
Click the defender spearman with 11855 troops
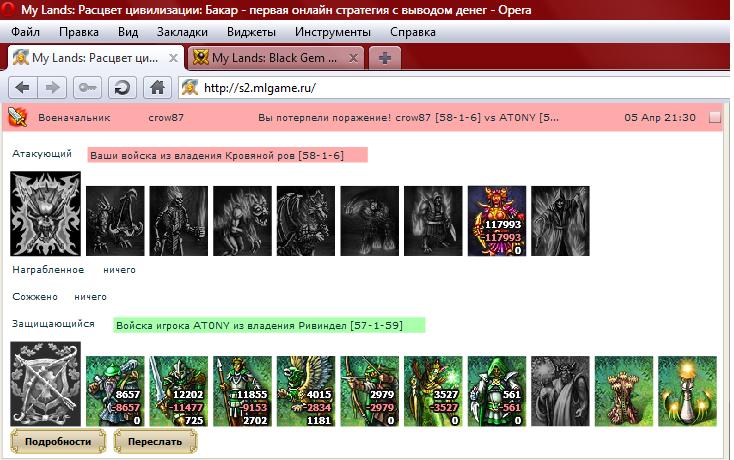tap(242, 391)
